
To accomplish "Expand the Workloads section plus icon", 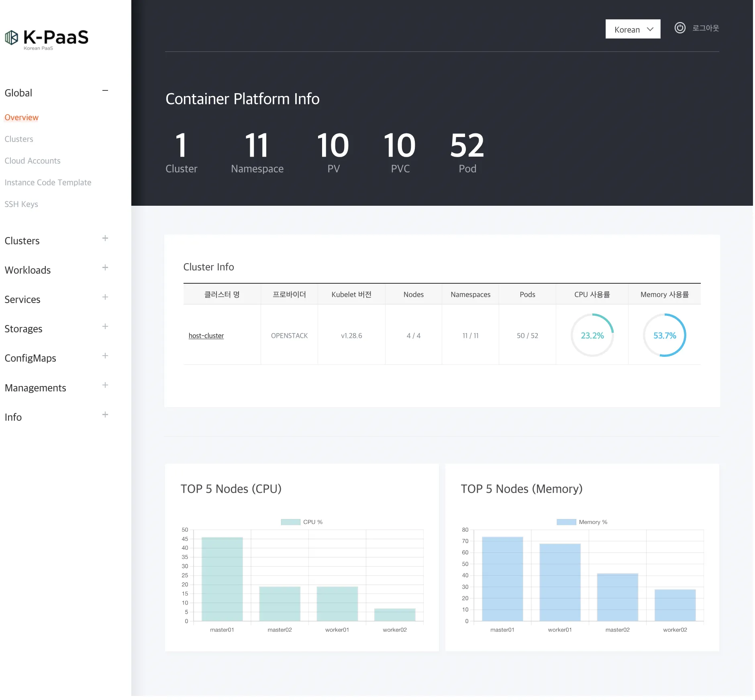I will pyautogui.click(x=105, y=268).
